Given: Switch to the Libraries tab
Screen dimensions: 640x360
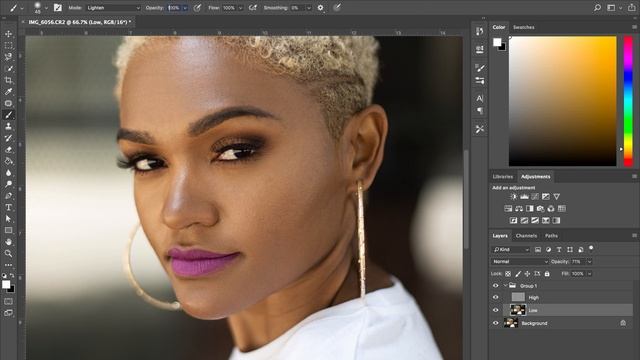Looking at the screenshot, I should point(502,177).
